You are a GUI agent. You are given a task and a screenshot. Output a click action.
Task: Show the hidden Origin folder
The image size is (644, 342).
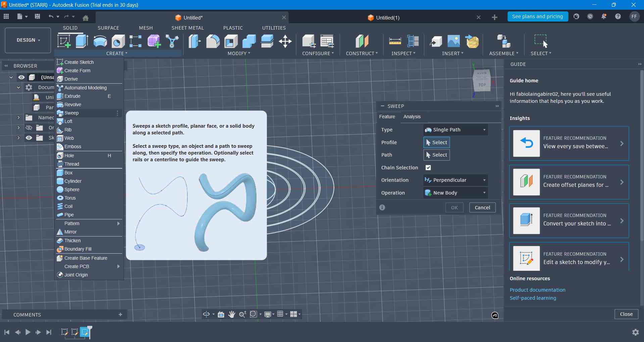[29, 128]
